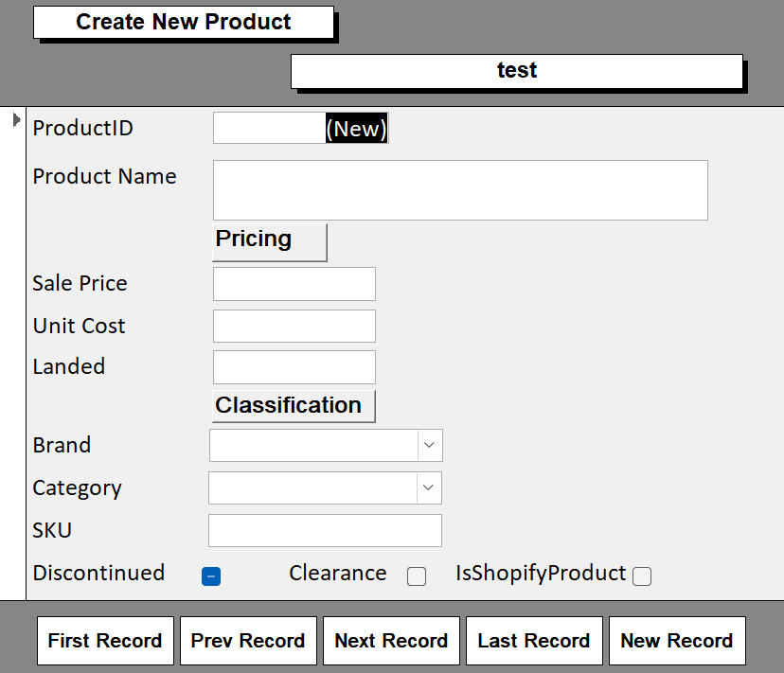Click the Sale Price input field

pos(294,283)
